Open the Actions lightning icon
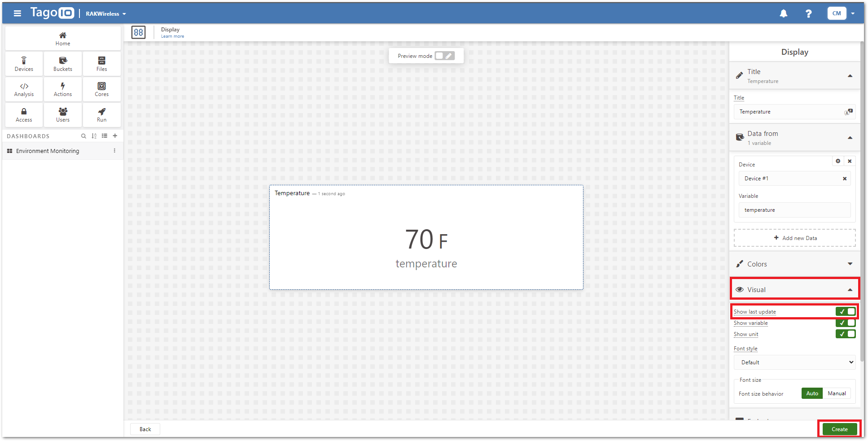This screenshot has height=441, width=868. click(x=63, y=89)
